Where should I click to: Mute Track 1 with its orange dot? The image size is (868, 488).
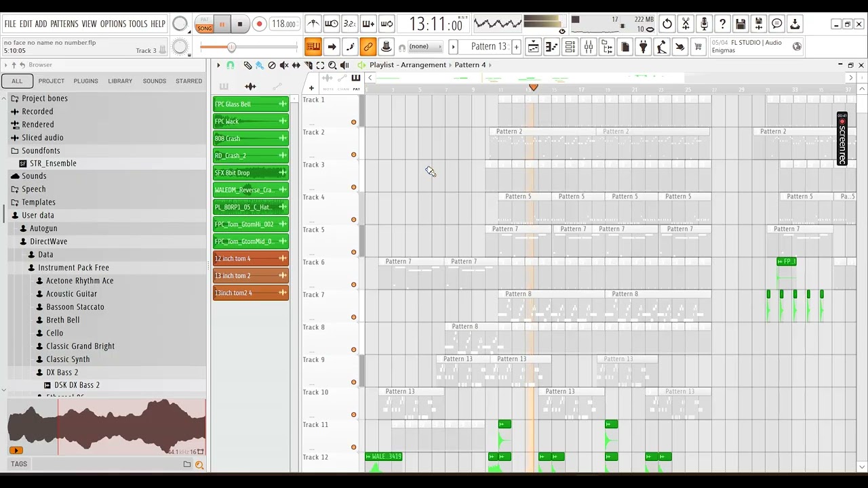click(x=353, y=122)
